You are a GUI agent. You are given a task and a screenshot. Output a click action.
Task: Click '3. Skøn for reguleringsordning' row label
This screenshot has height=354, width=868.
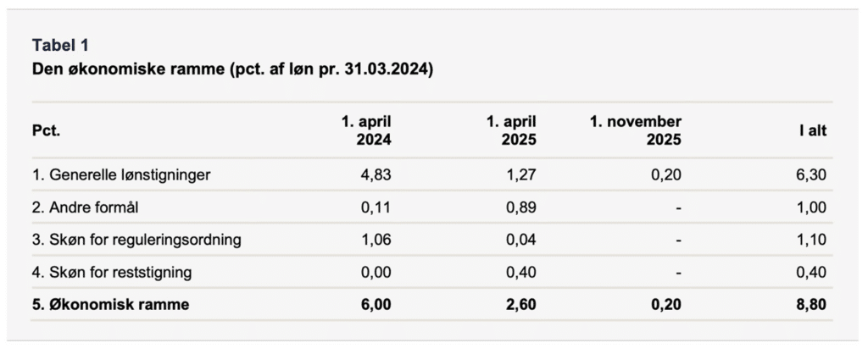[x=136, y=240]
